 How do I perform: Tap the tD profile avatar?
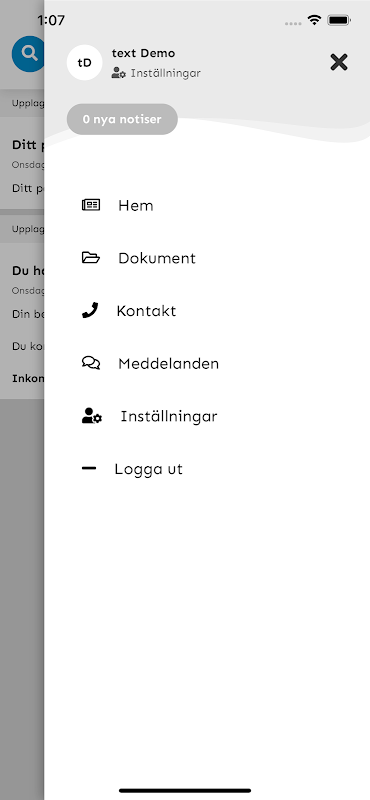(85, 63)
